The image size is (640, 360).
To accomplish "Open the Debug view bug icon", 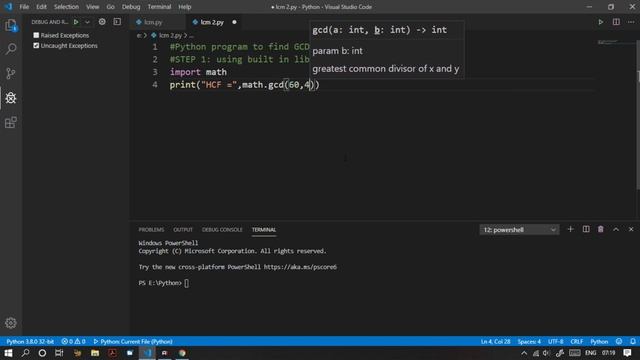I will point(11,98).
